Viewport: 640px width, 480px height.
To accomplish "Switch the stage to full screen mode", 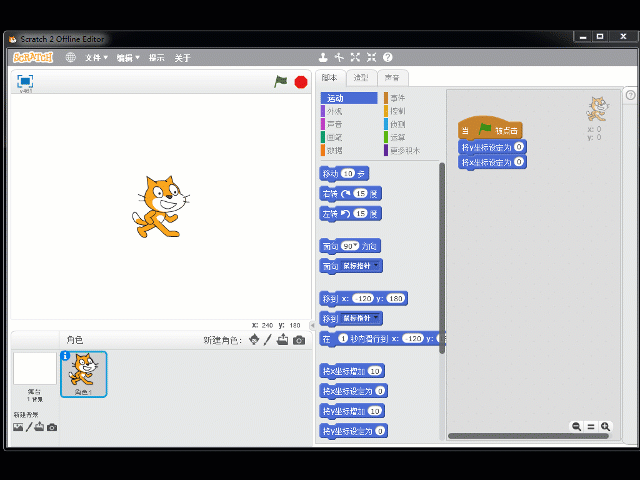I will [x=25, y=81].
